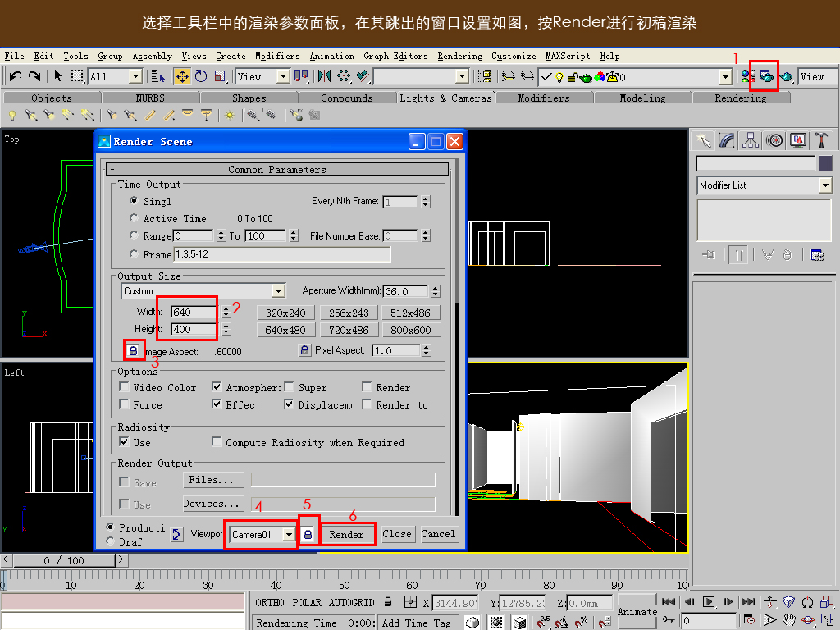The image size is (840, 630).
Task: Toggle the viewport lock next to Camera01
Action: 308,534
